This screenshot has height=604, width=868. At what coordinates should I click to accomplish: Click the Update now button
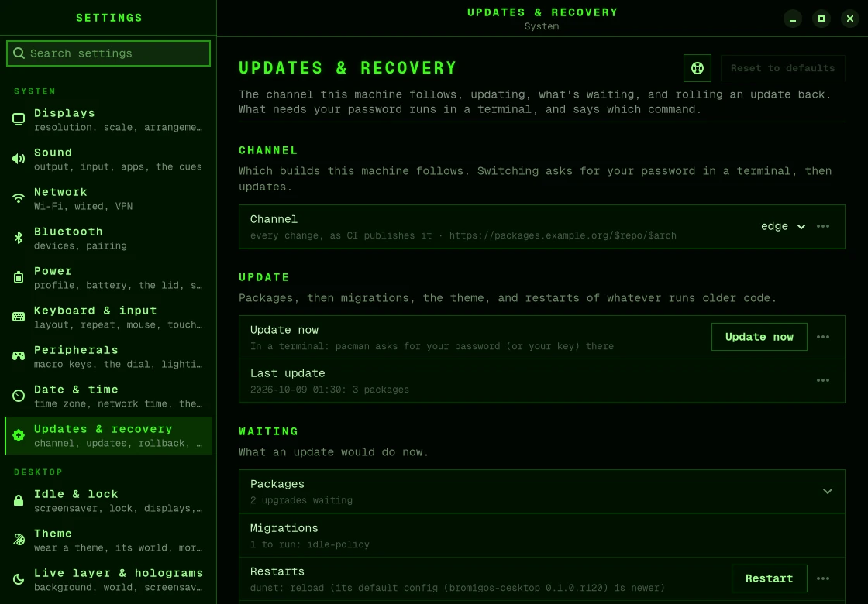pyautogui.click(x=759, y=337)
